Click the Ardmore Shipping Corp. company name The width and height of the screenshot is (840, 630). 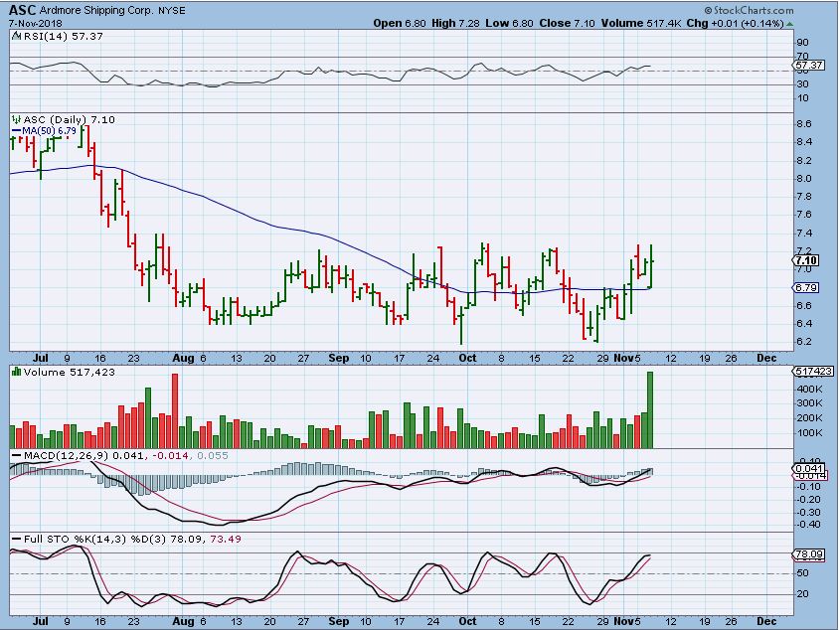tap(97, 10)
